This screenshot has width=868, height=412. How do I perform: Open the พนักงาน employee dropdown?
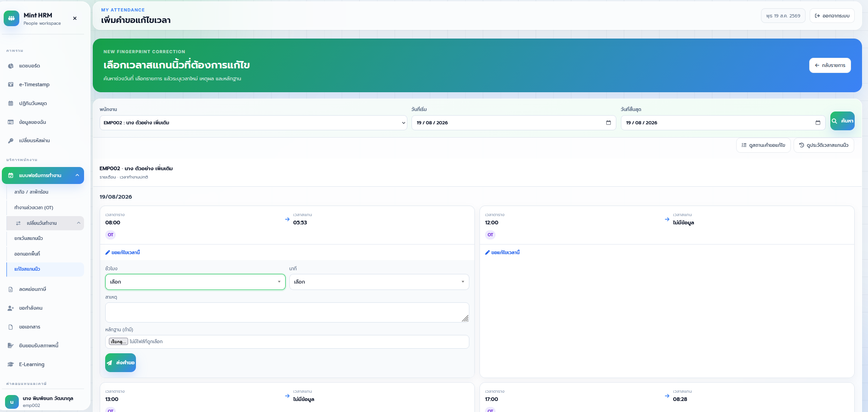click(x=253, y=122)
